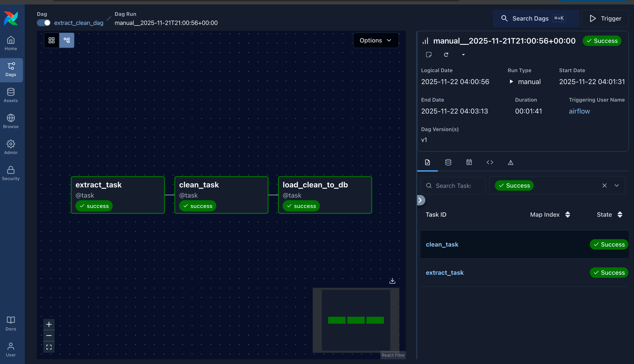Click the add note icon

[x=429, y=55]
